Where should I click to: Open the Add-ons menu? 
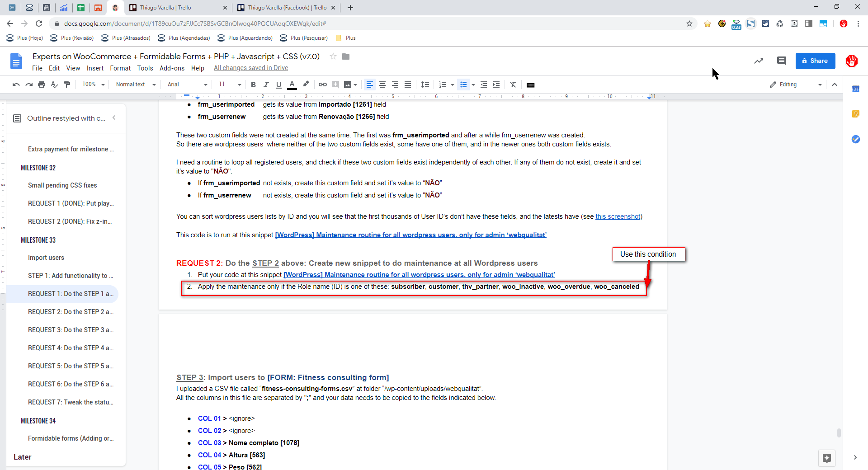(172, 68)
